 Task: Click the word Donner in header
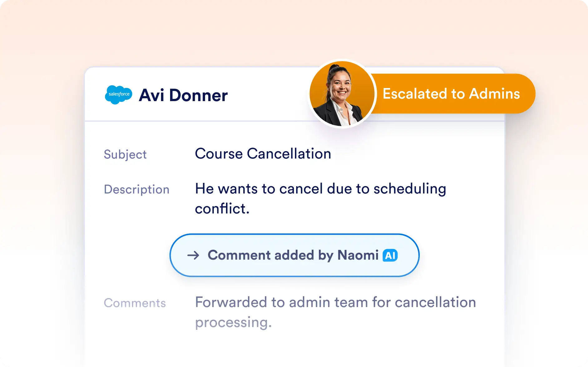coord(198,95)
